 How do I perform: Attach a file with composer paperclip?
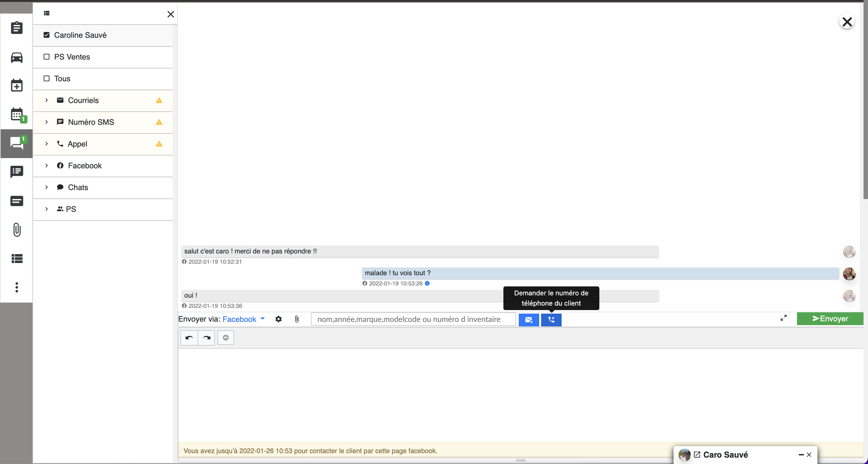[296, 319]
